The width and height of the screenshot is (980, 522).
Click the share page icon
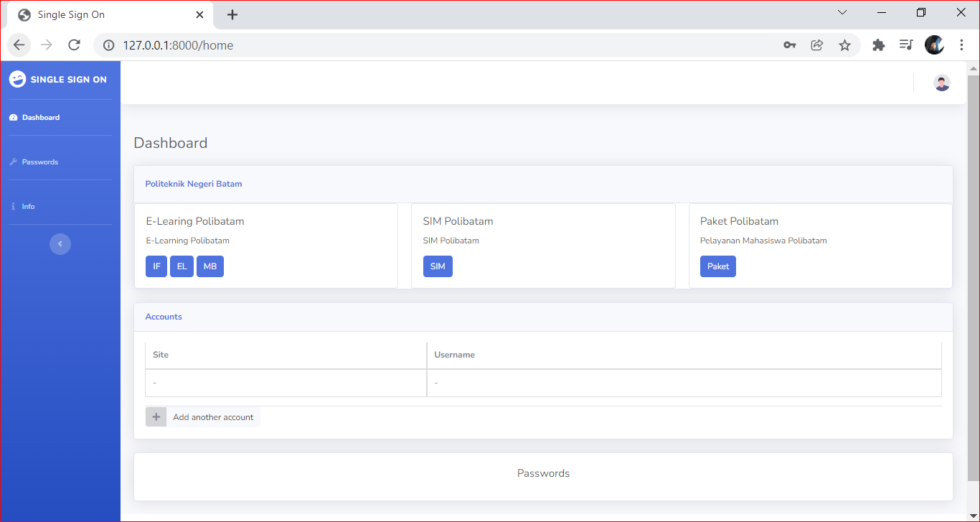pyautogui.click(x=817, y=45)
